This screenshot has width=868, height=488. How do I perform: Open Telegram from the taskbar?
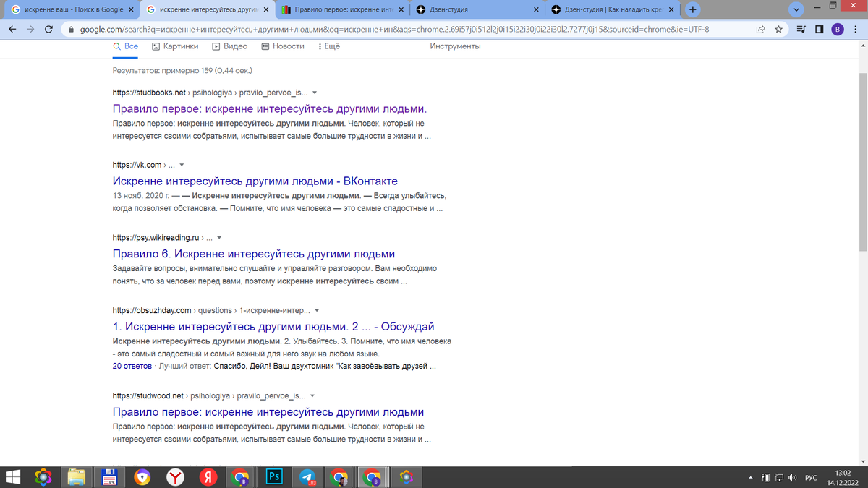tap(307, 477)
